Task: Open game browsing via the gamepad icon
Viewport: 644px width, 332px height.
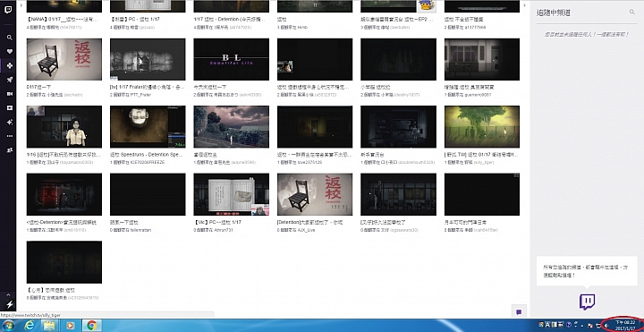Action: (x=10, y=65)
